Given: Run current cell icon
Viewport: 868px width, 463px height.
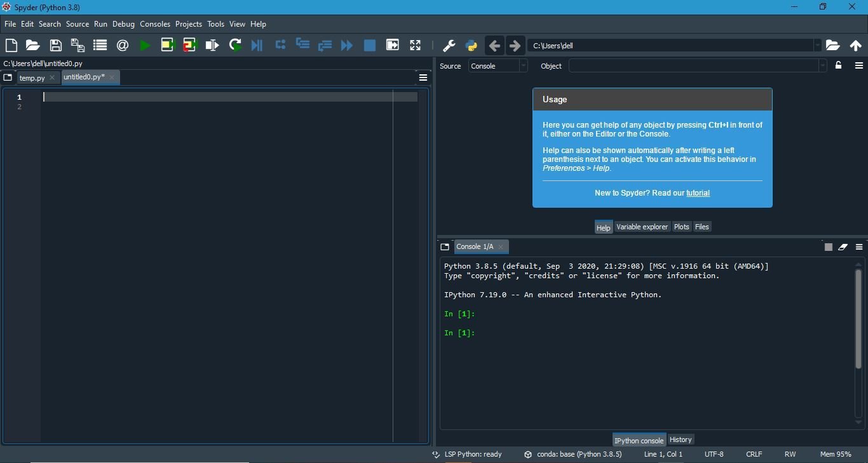Looking at the screenshot, I should [167, 45].
